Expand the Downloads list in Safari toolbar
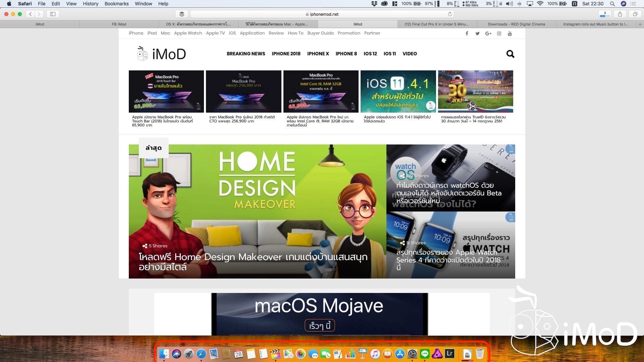The width and height of the screenshot is (644, 362). click(x=604, y=14)
